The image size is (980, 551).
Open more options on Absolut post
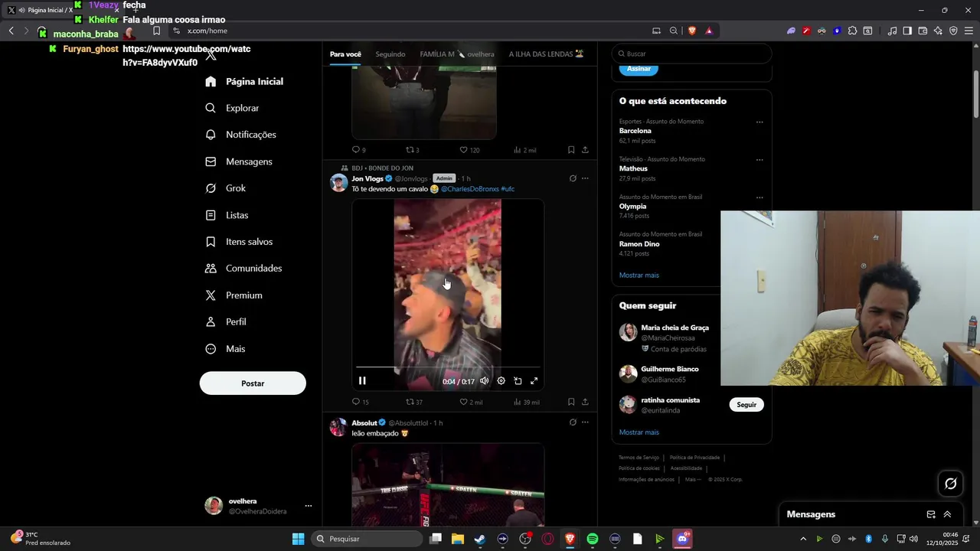[x=585, y=422]
